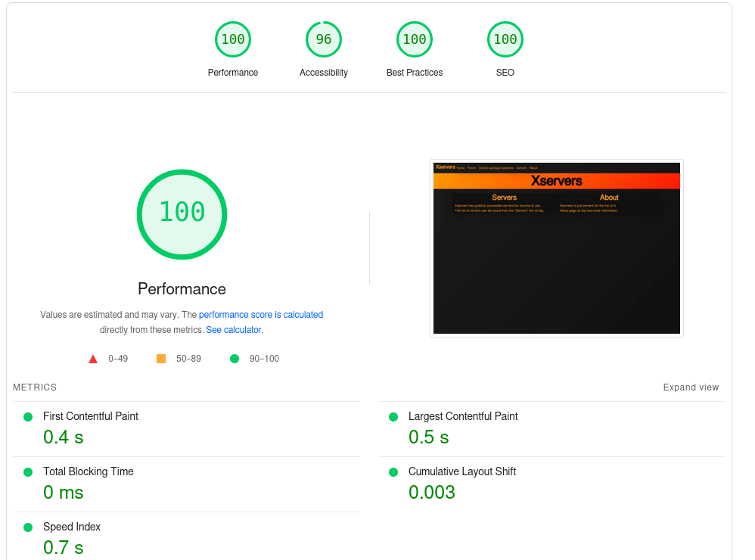Open the "See calculator" link
This screenshot has width=755, height=560.
(x=234, y=330)
